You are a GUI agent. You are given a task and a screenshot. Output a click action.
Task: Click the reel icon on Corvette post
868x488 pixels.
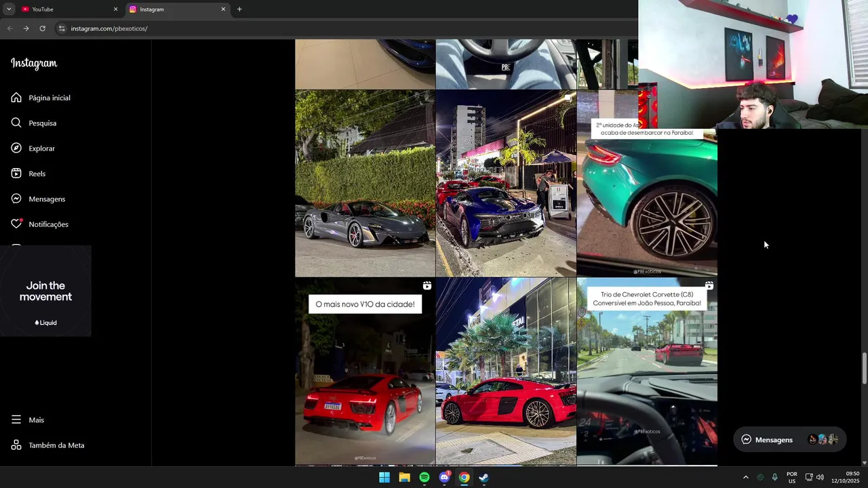tap(709, 285)
